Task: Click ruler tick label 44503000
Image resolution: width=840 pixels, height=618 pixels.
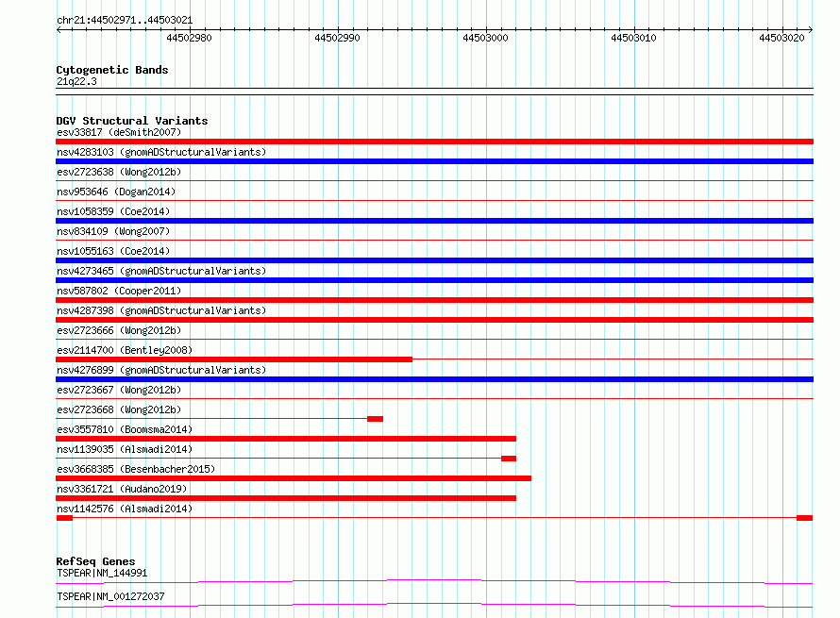Action: pos(485,38)
